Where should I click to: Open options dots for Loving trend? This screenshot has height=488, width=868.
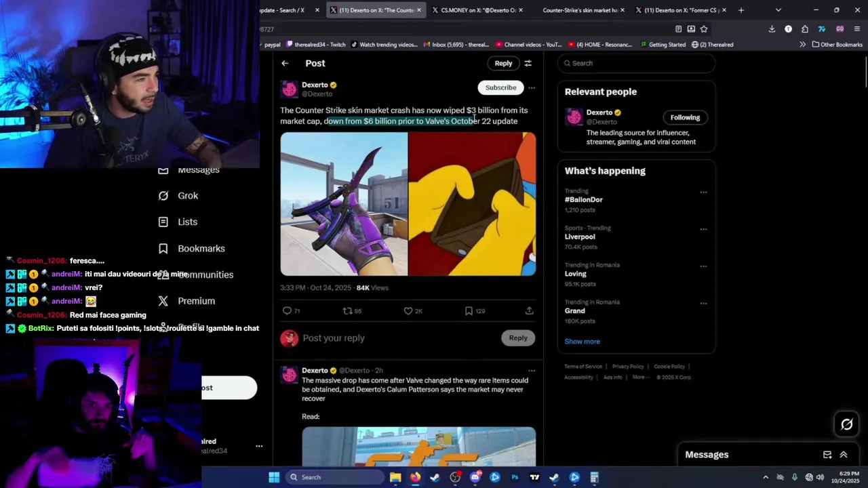703,266
